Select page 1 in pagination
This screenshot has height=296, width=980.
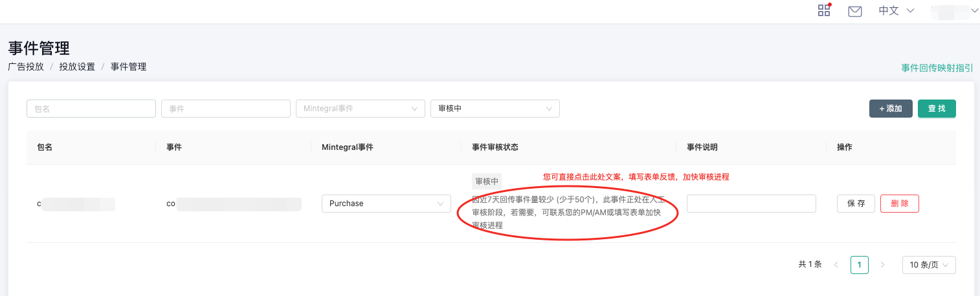point(860,265)
